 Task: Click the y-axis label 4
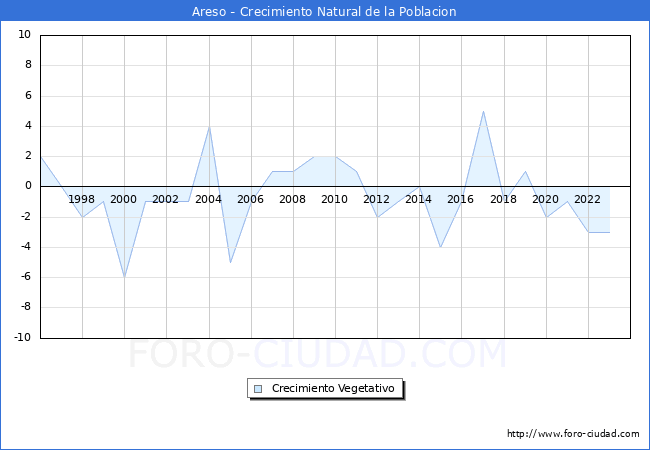pos(28,126)
